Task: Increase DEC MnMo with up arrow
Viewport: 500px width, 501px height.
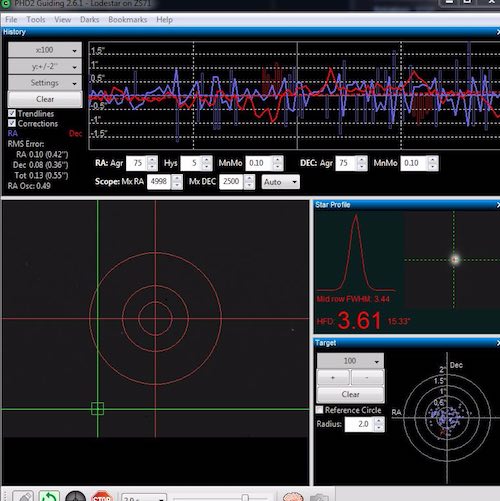Action: pos(433,160)
